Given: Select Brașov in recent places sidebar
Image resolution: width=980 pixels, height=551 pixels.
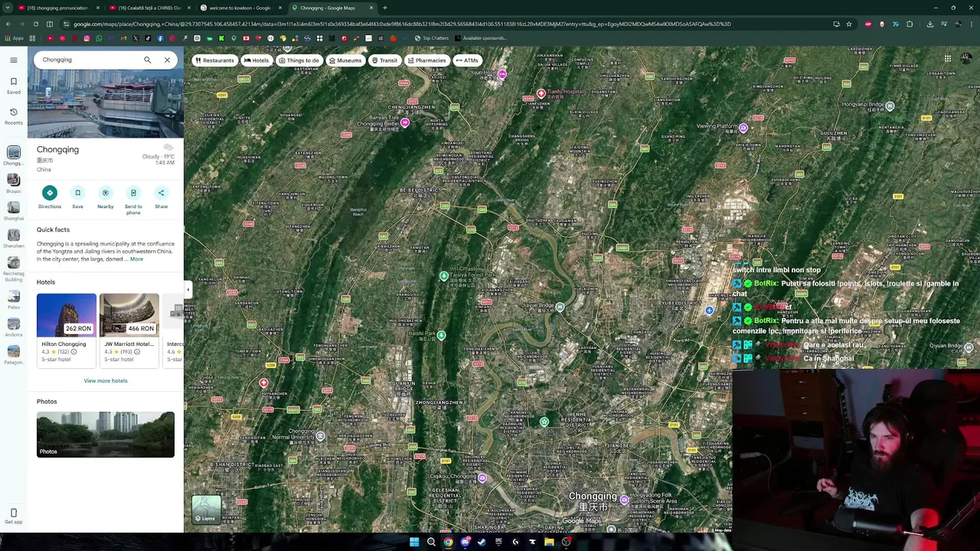Looking at the screenshot, I should pyautogui.click(x=13, y=184).
